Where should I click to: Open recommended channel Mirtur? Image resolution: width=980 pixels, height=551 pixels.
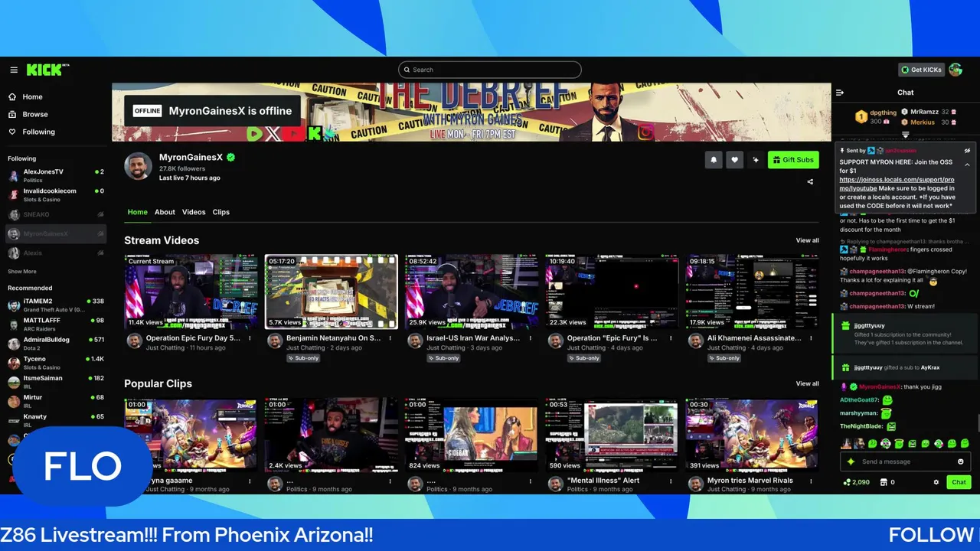[x=57, y=401]
